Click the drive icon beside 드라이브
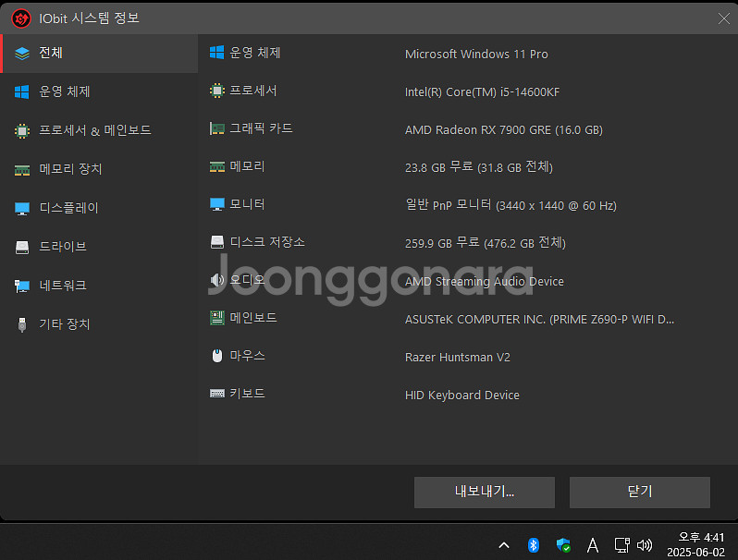The width and height of the screenshot is (738, 560). (22, 248)
